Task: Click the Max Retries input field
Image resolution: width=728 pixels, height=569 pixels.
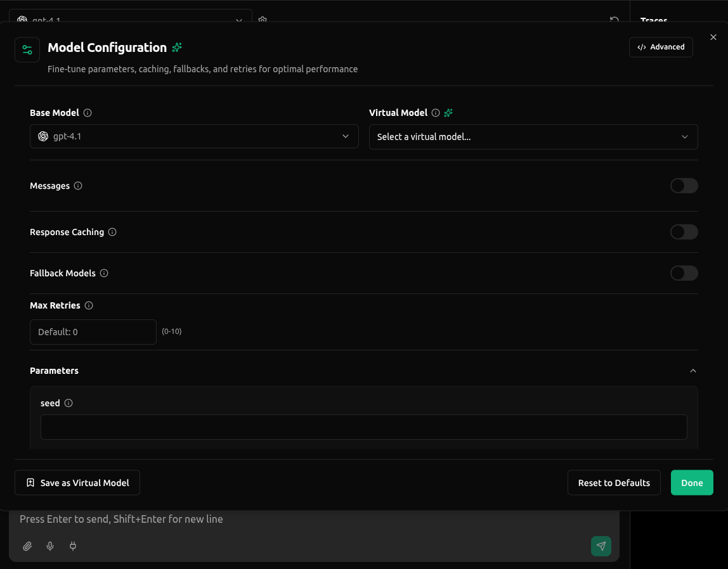Action: (x=93, y=332)
